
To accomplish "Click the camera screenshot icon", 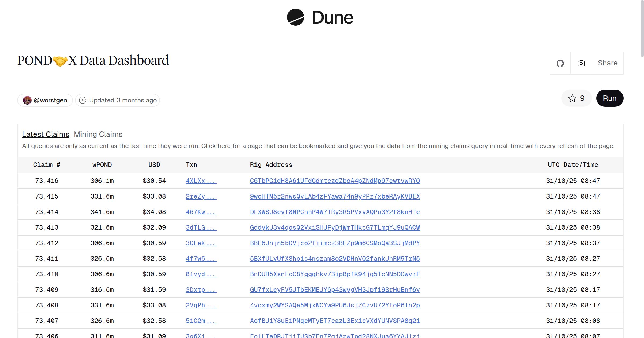I will pyautogui.click(x=581, y=63).
